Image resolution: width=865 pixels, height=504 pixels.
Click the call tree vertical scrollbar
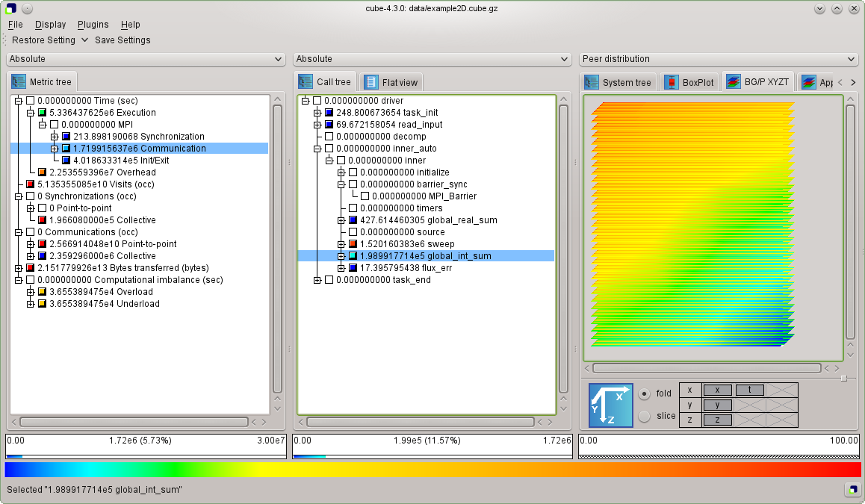[x=563, y=249]
